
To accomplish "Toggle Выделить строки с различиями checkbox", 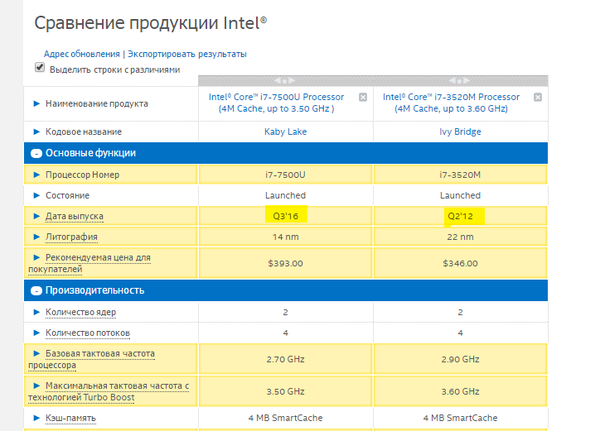I will [40, 68].
